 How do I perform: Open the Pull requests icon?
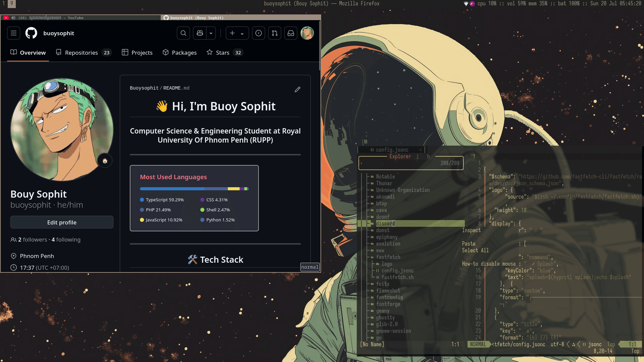[275, 33]
